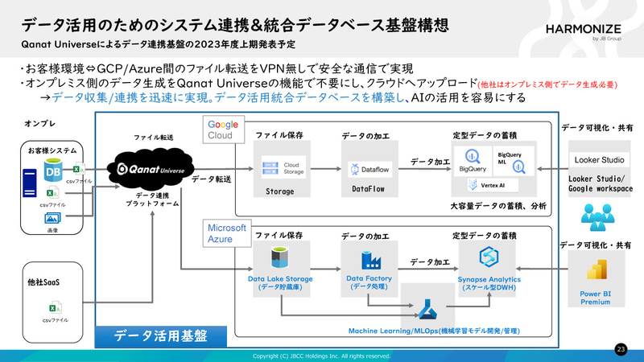Click the データ転送 label

pos(211,179)
